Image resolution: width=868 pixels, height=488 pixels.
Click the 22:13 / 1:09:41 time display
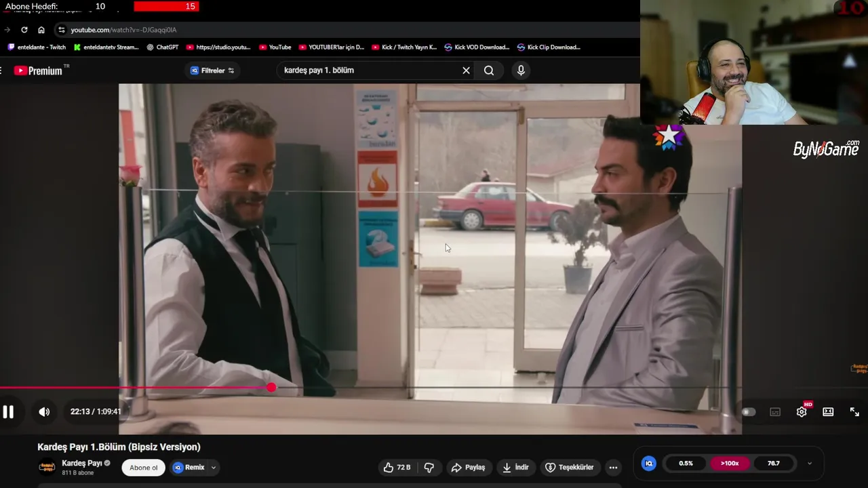pyautogui.click(x=96, y=411)
